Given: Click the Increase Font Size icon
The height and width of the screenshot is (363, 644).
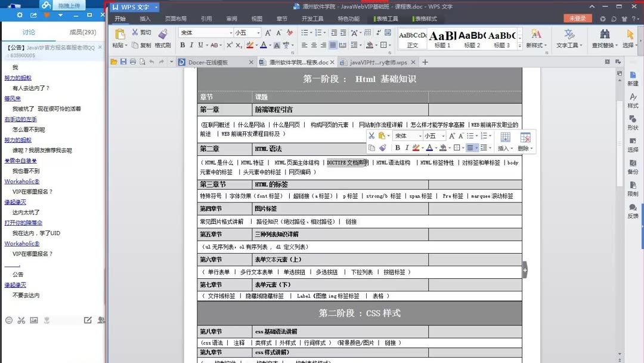Looking at the screenshot, I should tap(268, 33).
